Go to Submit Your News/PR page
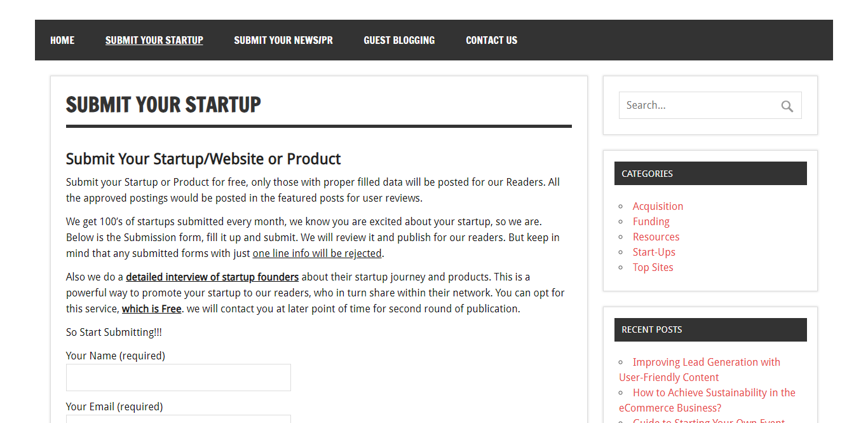This screenshot has height=423, width=868. click(283, 40)
